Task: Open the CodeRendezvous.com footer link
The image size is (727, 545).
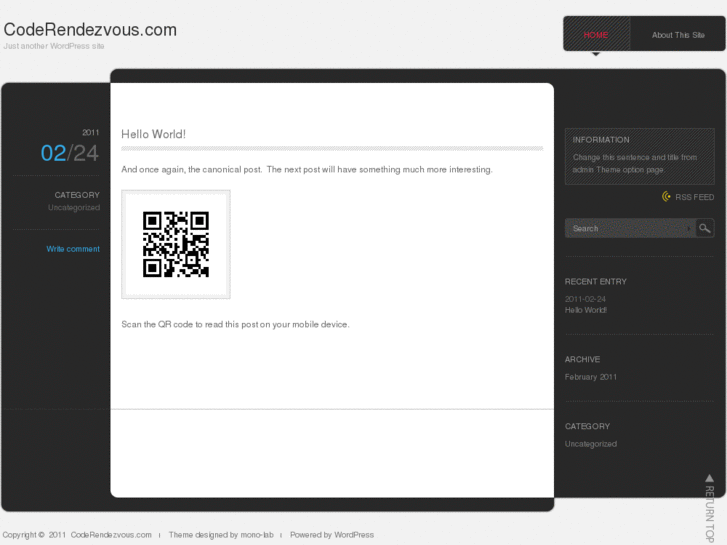Action: (111, 535)
